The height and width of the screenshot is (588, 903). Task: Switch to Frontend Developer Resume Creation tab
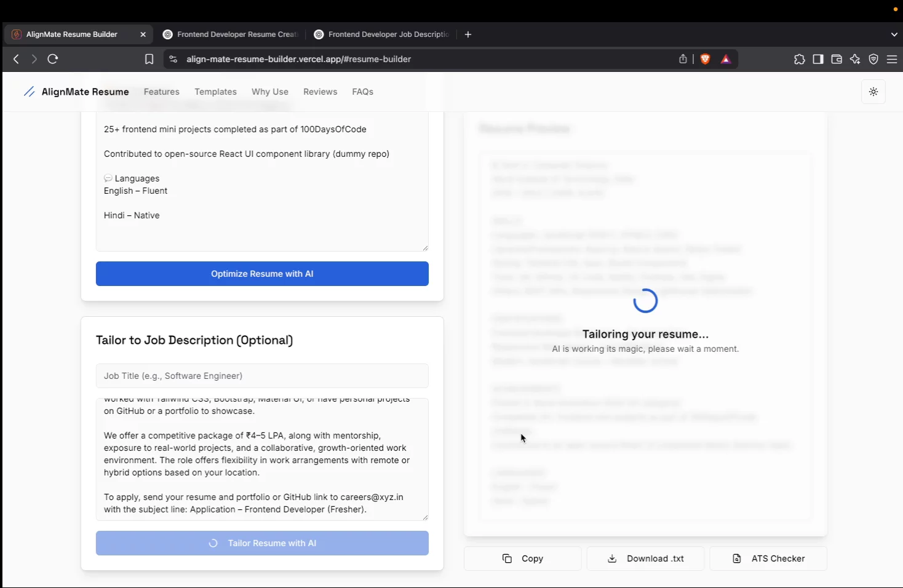[x=230, y=34]
